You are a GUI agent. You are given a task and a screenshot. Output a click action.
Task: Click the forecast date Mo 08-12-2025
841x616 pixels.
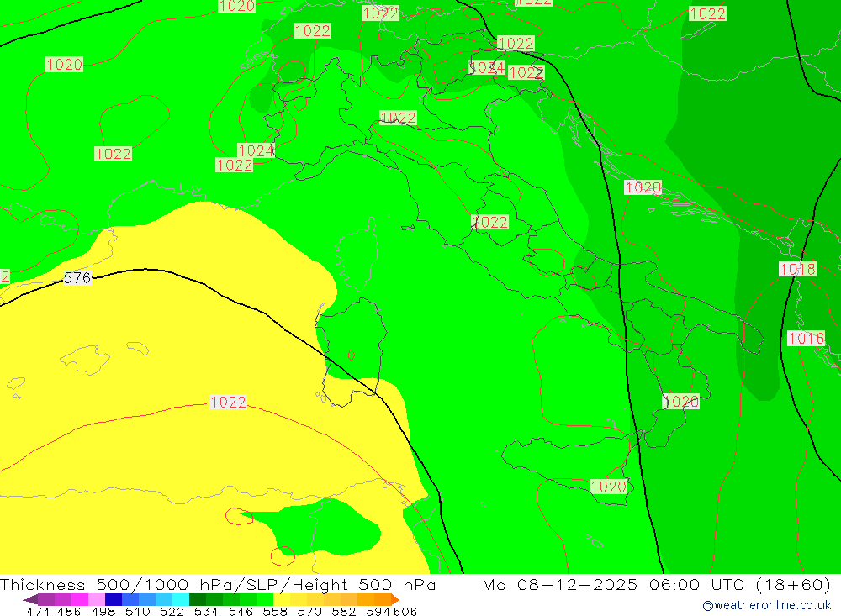pos(560,584)
